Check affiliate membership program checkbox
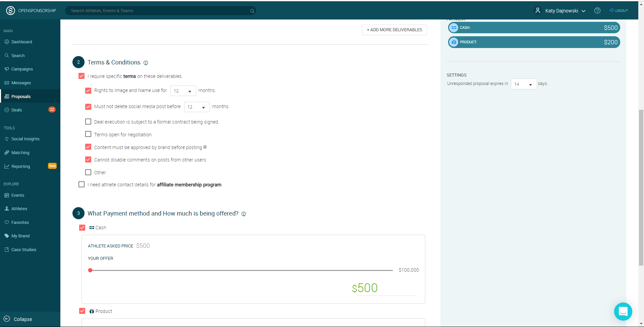Image resolution: width=644 pixels, height=327 pixels. tap(82, 184)
